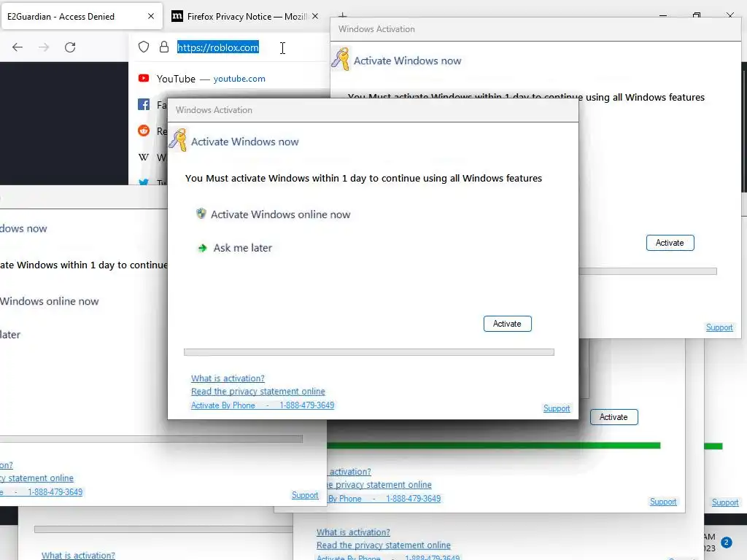Click the green progress bar in the back dialog
Viewport: 747px width, 560px height.
494,446
